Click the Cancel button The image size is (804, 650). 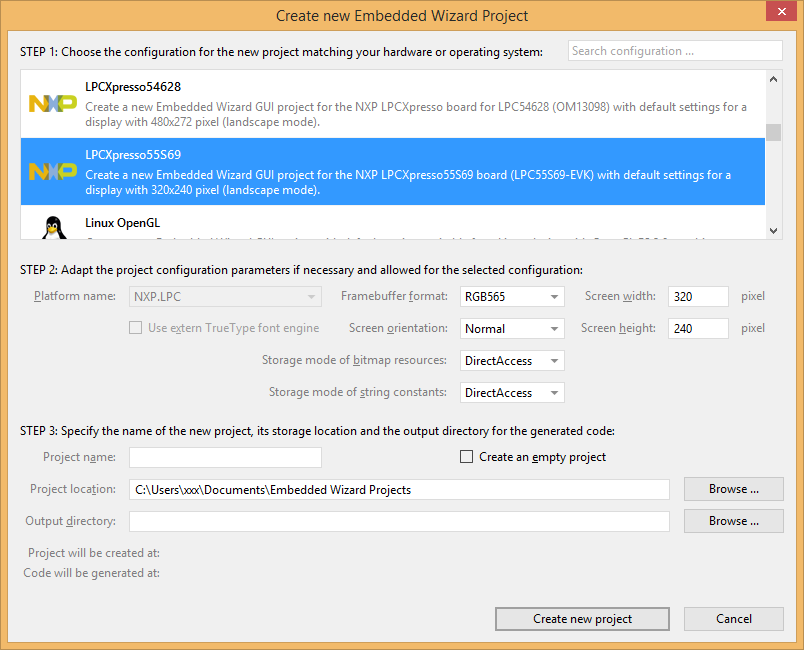[x=733, y=619]
